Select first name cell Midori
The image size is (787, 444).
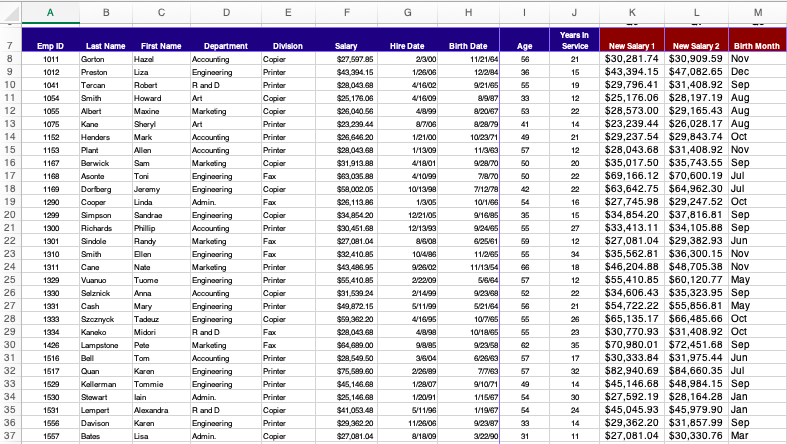161,333
